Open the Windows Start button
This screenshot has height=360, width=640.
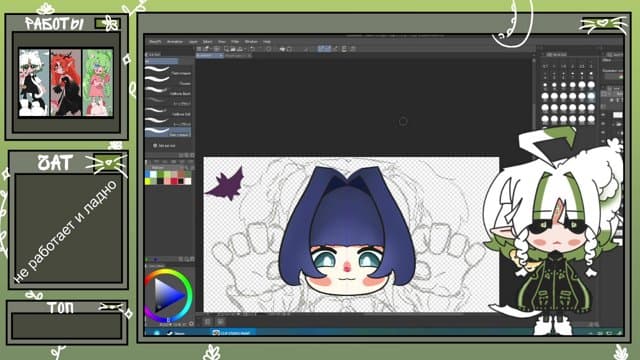pyautogui.click(x=157, y=333)
